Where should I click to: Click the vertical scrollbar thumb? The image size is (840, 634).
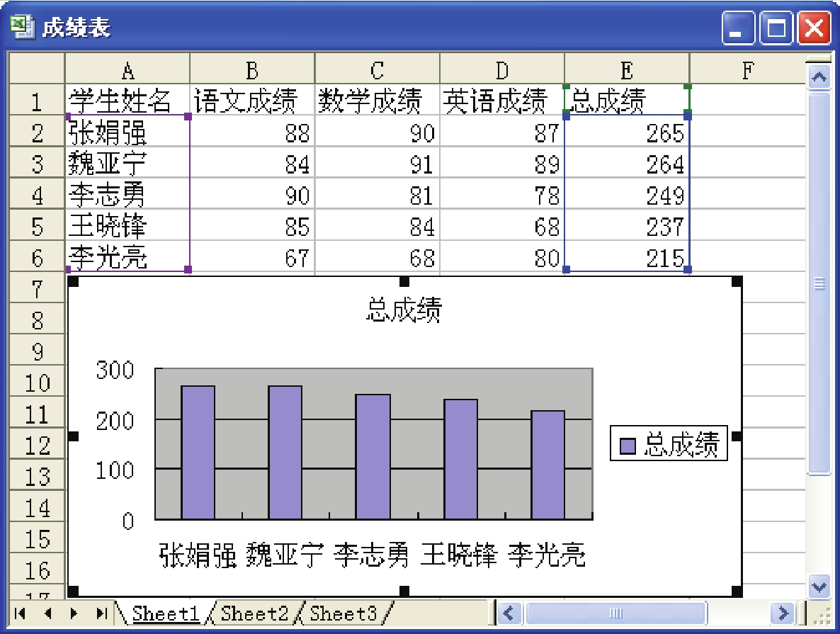[x=819, y=283]
